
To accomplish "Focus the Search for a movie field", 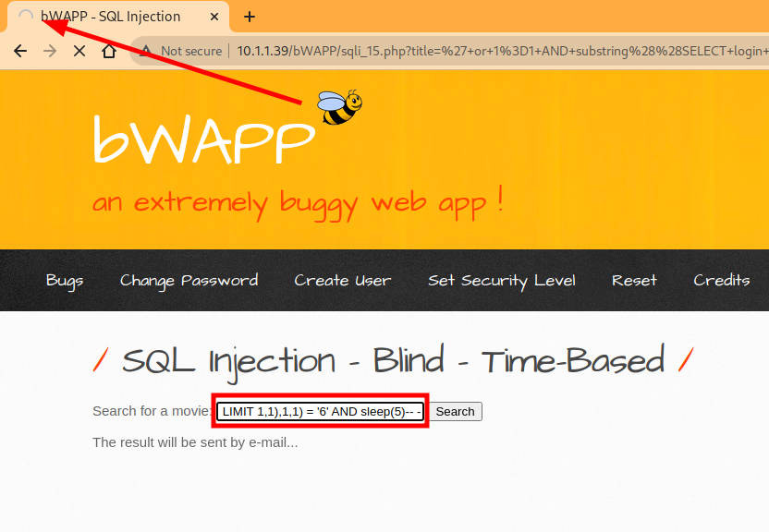I will coord(320,412).
